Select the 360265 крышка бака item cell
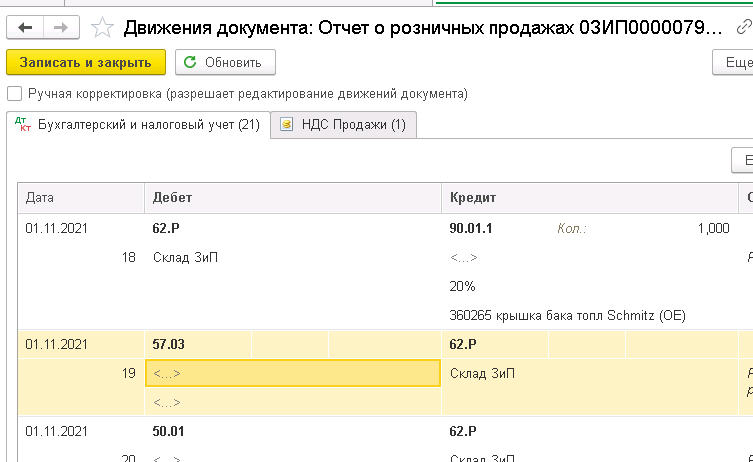Image resolution: width=753 pixels, height=462 pixels. [567, 316]
